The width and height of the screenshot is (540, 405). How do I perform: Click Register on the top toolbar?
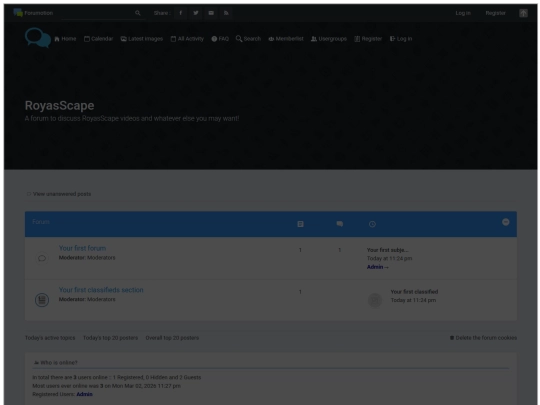click(x=496, y=13)
